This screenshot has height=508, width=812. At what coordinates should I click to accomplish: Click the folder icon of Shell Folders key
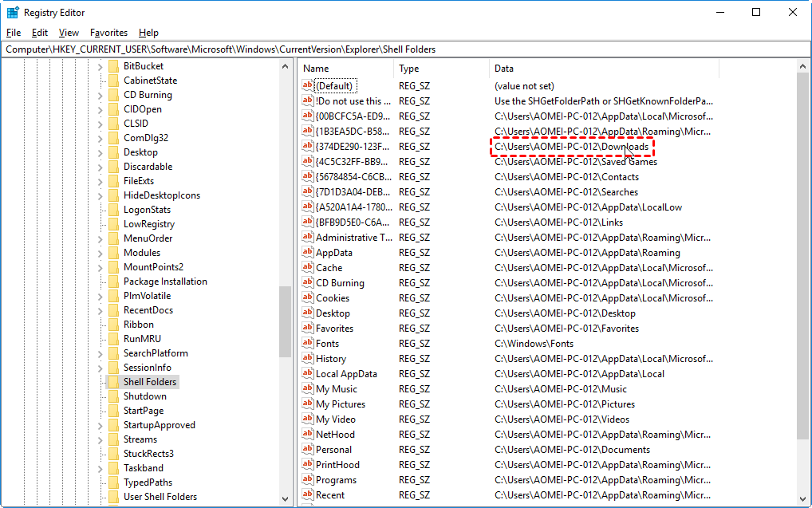pos(113,382)
